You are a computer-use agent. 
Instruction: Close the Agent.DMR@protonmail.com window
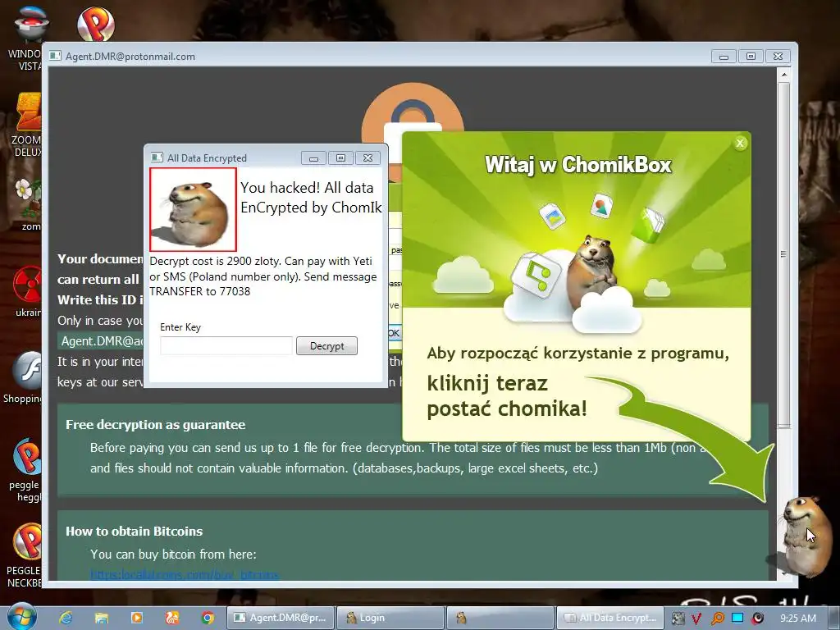click(x=778, y=57)
